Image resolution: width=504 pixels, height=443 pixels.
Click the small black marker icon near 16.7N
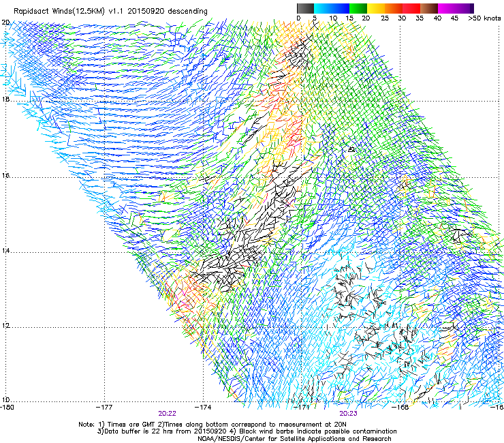351,149
